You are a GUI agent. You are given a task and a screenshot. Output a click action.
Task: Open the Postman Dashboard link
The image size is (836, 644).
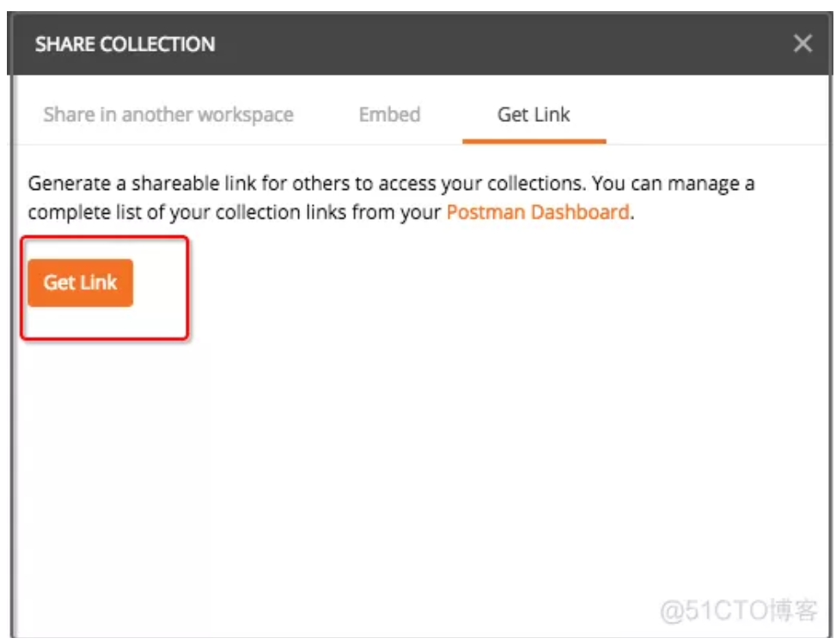(538, 212)
